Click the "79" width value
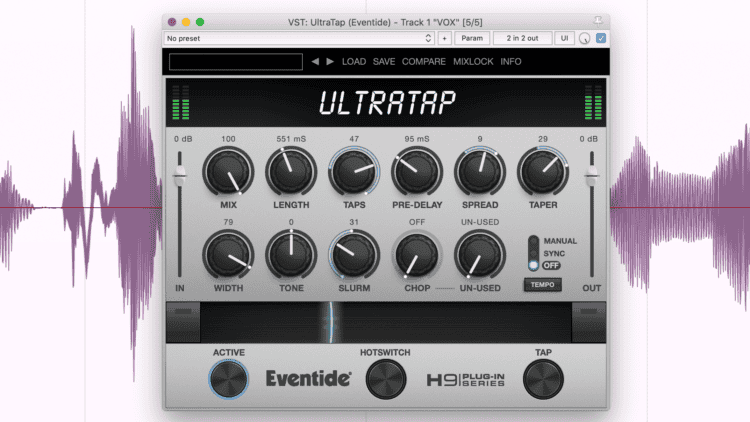Image resolution: width=750 pixels, height=422 pixels. pyautogui.click(x=228, y=222)
